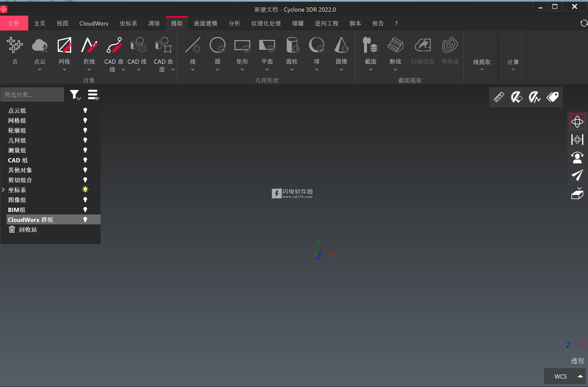Click the refresh icon at ribbon top right

584,23
